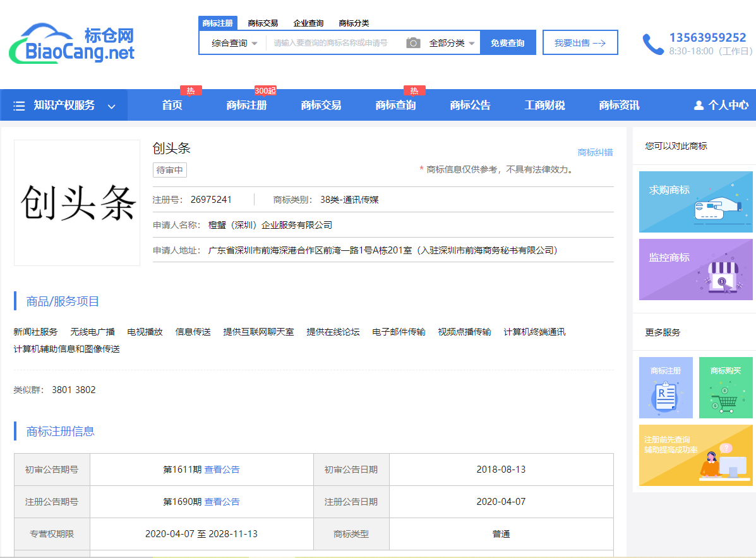
Task: Open 商标注册 in the blue nav bar
Action: pos(246,105)
